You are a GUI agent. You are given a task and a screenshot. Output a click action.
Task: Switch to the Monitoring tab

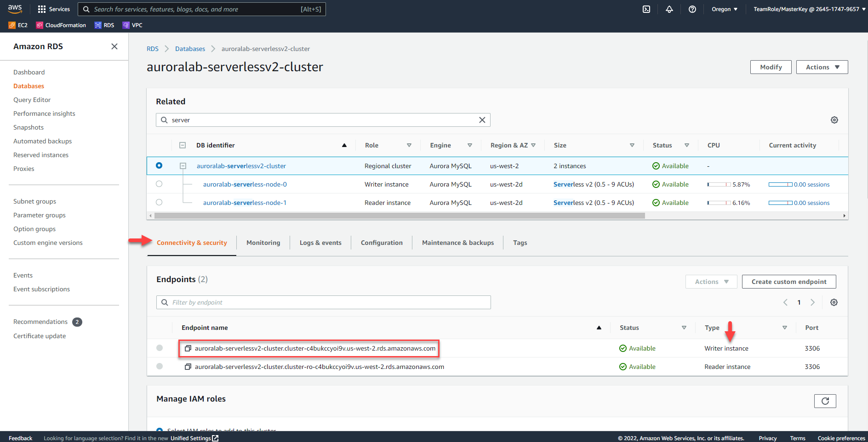(x=263, y=243)
